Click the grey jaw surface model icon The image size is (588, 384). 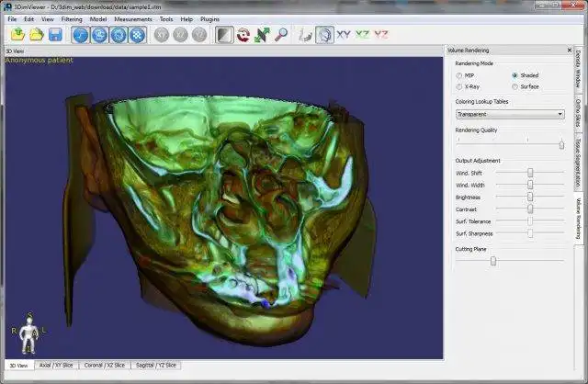click(x=306, y=35)
